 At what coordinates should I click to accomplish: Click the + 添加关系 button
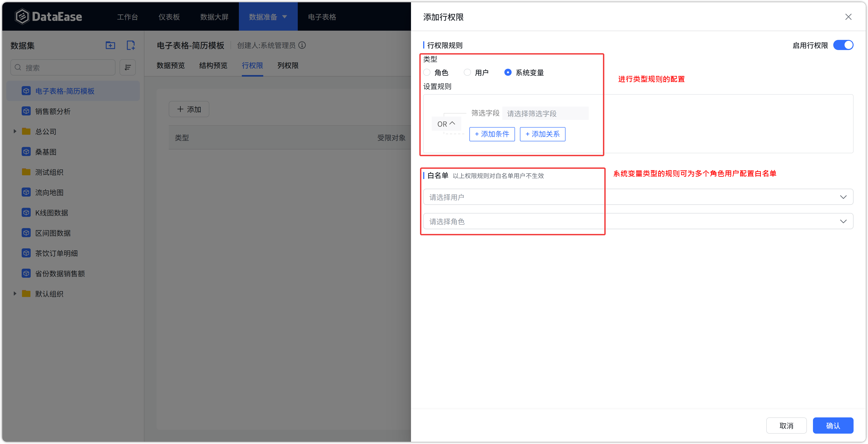coord(542,134)
